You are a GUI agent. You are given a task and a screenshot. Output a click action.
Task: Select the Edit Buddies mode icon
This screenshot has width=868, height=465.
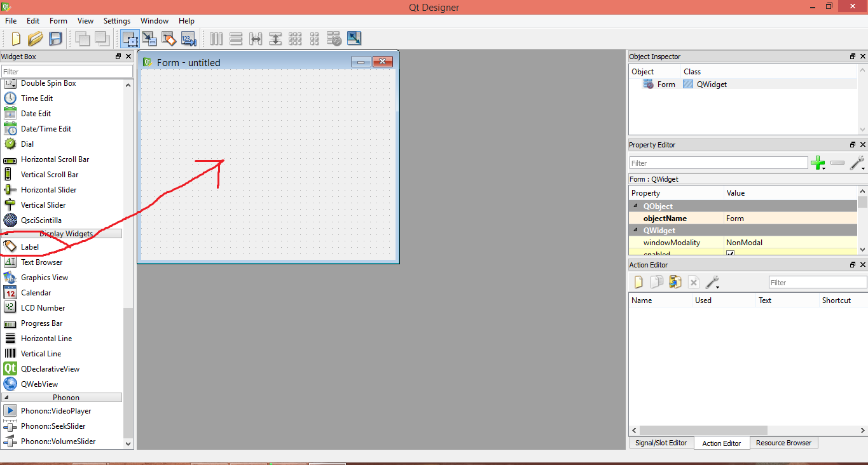169,39
